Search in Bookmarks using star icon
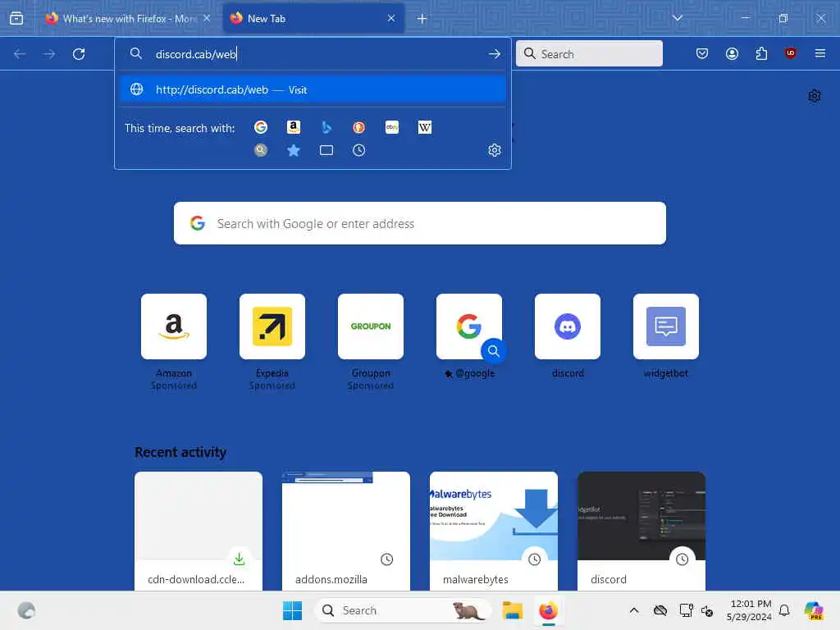 [294, 150]
